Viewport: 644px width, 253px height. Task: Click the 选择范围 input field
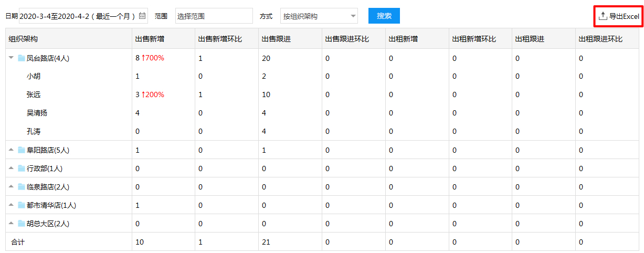[214, 16]
